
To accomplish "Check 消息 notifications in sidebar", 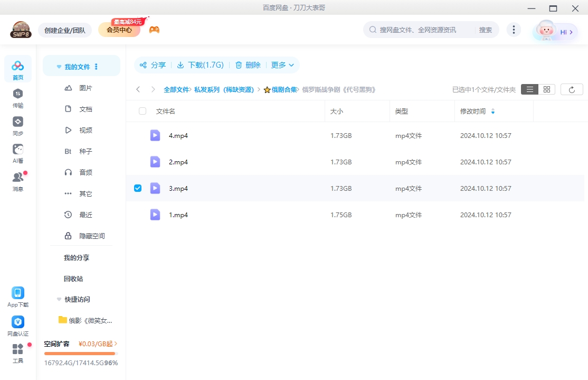I will point(18,180).
